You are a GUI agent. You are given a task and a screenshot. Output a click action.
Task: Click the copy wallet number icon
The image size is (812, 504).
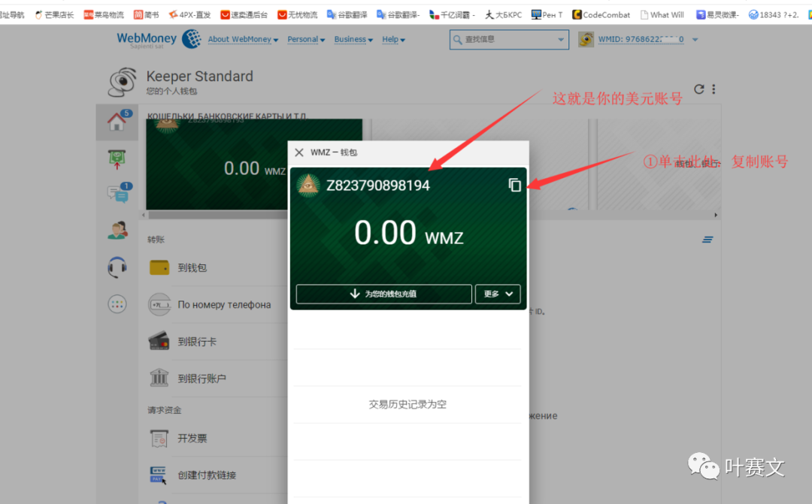[515, 185]
